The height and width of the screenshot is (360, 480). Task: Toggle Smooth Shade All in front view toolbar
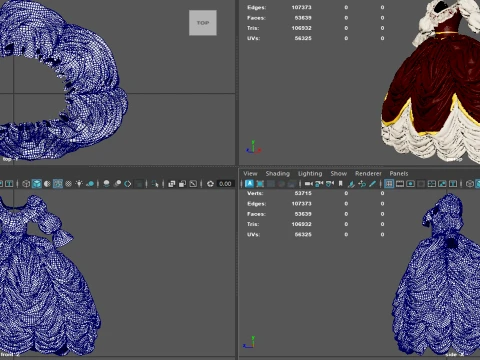pyautogui.click(x=37, y=184)
